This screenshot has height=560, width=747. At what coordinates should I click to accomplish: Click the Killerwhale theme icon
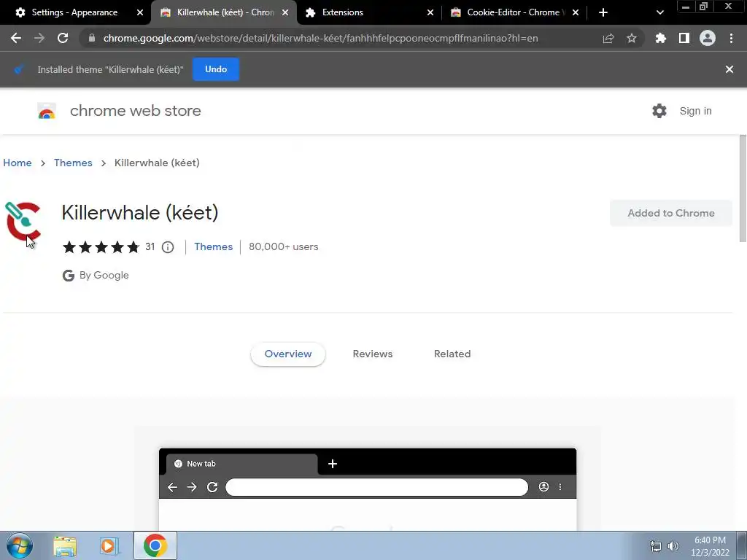coord(23,222)
